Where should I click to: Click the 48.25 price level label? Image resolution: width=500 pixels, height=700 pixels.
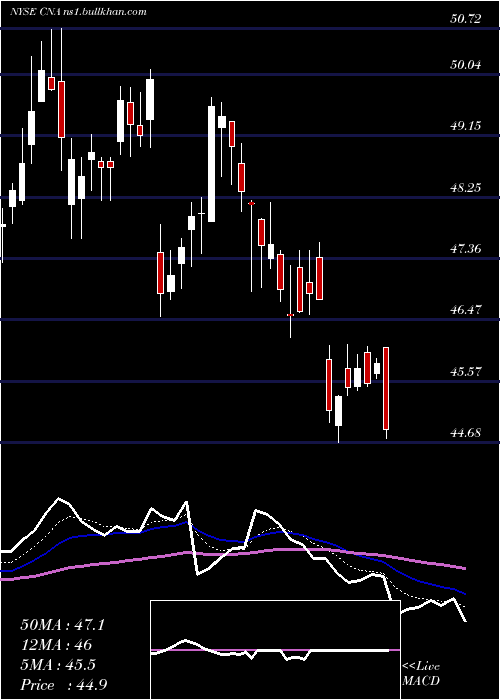click(x=466, y=188)
